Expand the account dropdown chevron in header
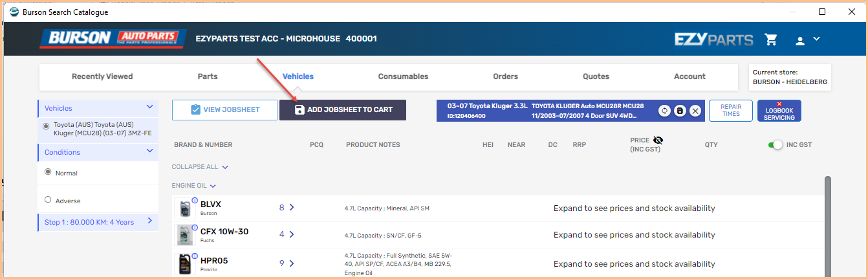Viewport: 868px width, 279px height. [816, 39]
